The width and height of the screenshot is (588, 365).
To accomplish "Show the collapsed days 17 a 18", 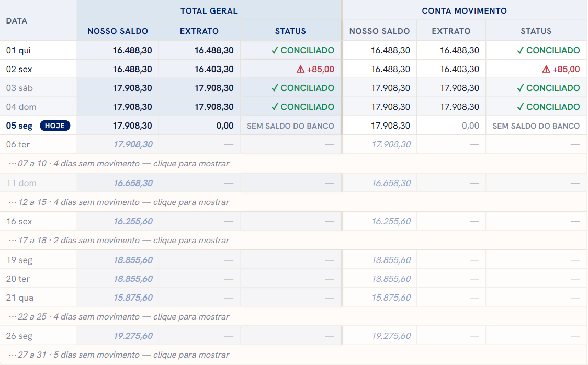I will [x=293, y=240].
